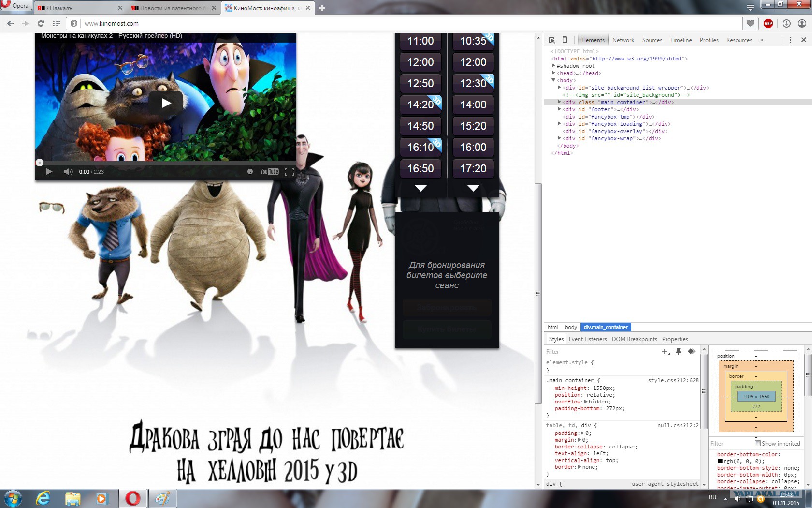
Task: Launch Internet Explorer from taskbar
Action: pos(43,498)
